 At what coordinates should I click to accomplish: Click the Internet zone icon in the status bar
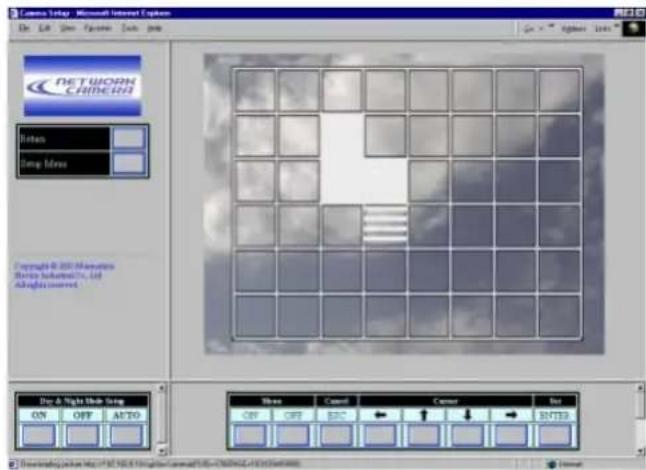point(552,464)
